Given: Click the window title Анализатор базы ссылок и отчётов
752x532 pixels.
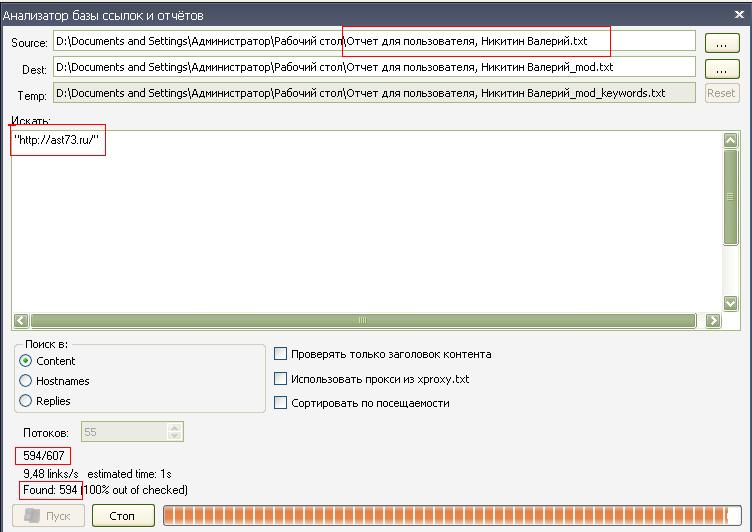Looking at the screenshot, I should pyautogui.click(x=103, y=16).
